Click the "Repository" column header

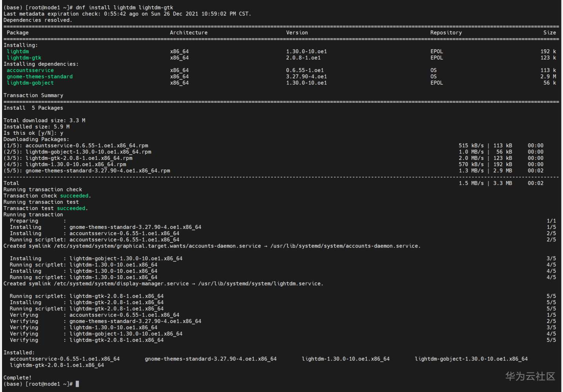pyautogui.click(x=446, y=33)
